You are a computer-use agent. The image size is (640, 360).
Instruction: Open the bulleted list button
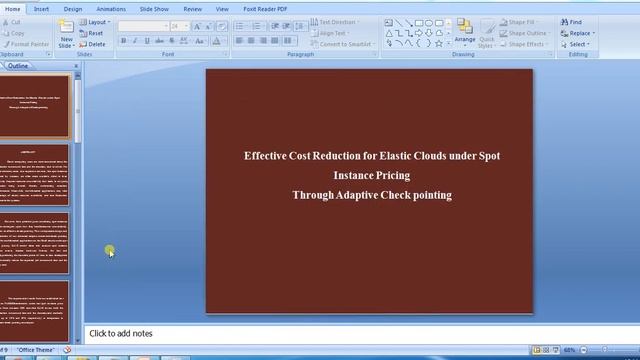coord(240,27)
